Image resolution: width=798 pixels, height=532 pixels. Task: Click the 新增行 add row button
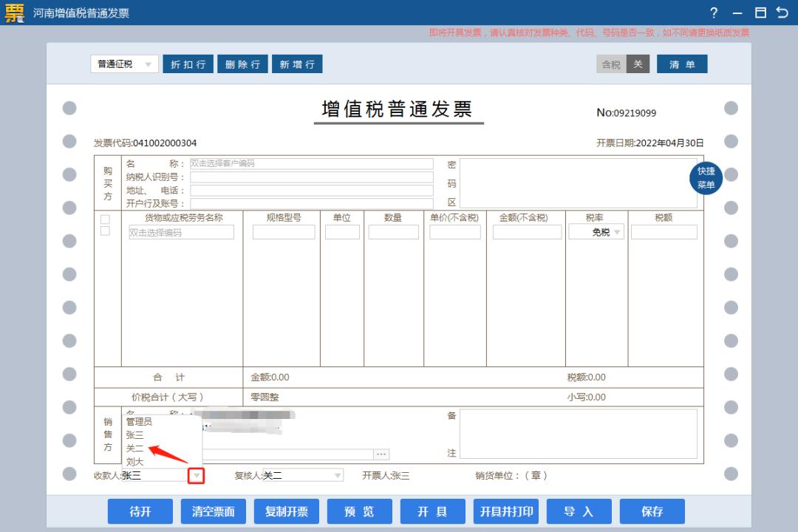pyautogui.click(x=297, y=64)
